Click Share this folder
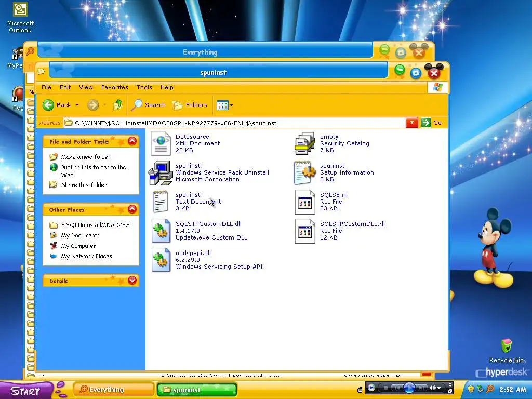Image resolution: width=532 pixels, height=399 pixels. 78,184
